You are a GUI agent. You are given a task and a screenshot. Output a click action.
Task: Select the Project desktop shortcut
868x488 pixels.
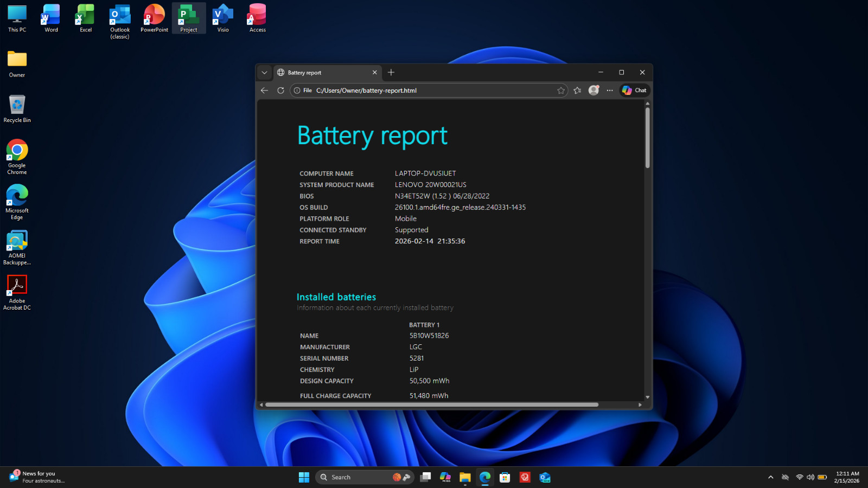tap(189, 18)
